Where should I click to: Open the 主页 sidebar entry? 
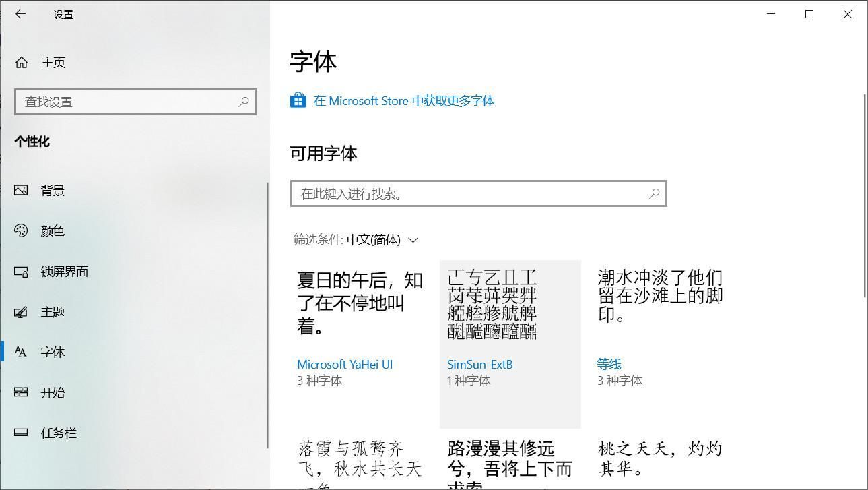(x=53, y=62)
